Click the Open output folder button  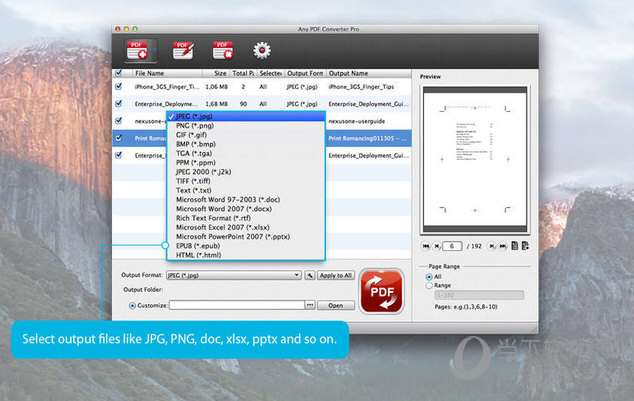(336, 305)
